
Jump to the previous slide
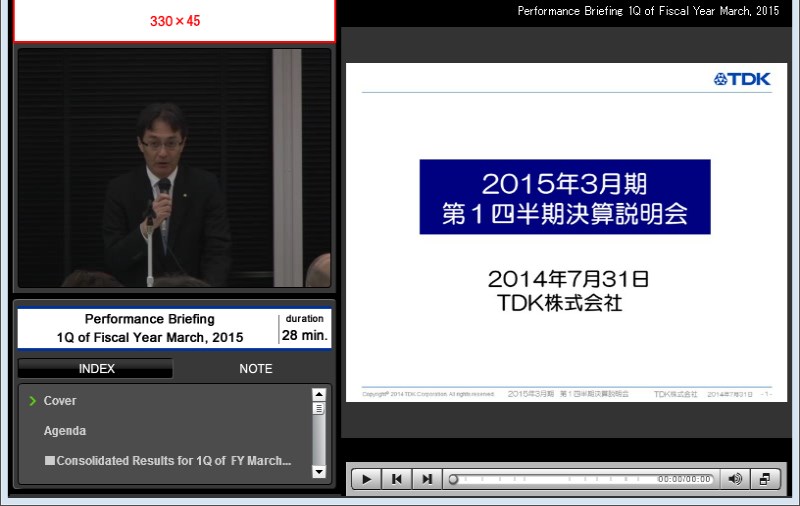point(396,479)
